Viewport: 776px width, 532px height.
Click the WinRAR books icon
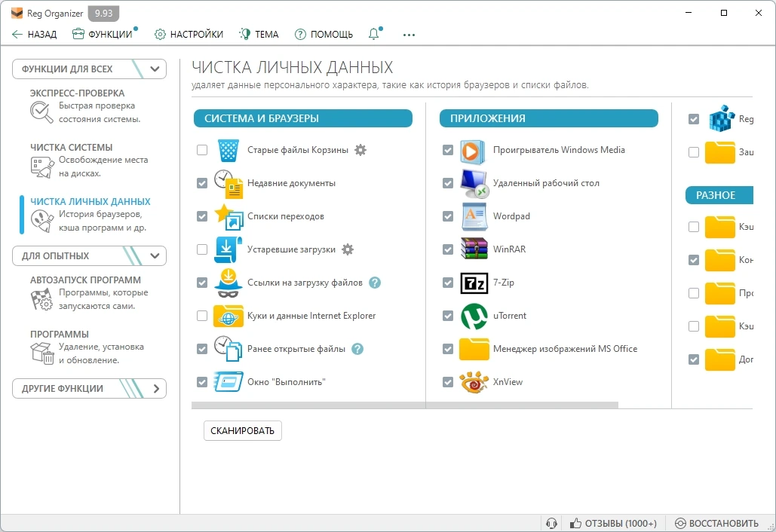coord(474,249)
